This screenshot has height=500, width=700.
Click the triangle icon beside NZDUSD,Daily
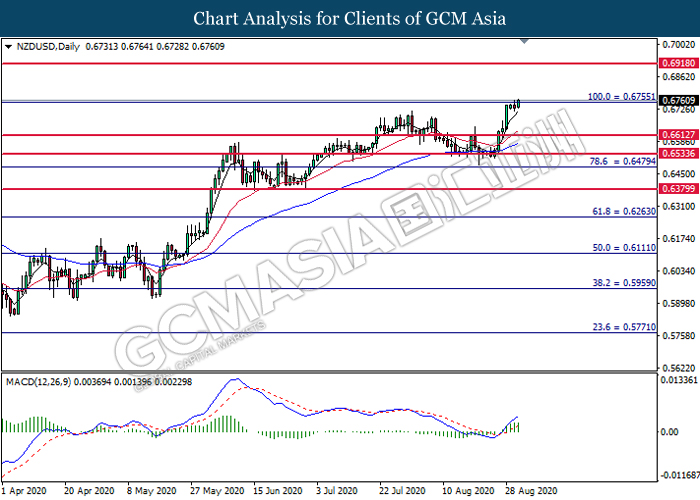(x=8, y=46)
